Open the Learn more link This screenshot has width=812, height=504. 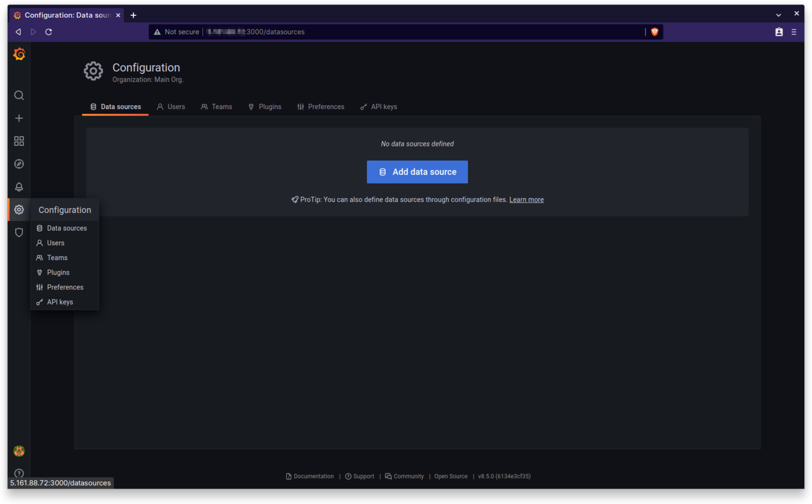(526, 199)
